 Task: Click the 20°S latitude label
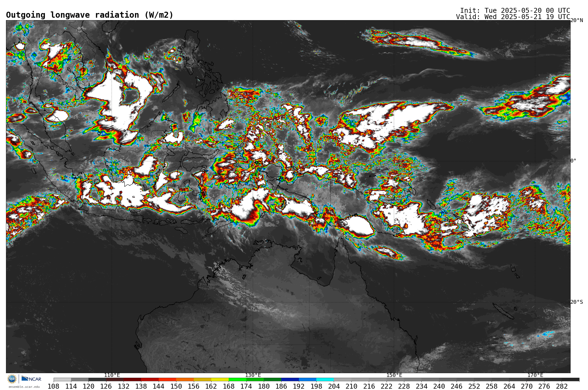[577, 302]
